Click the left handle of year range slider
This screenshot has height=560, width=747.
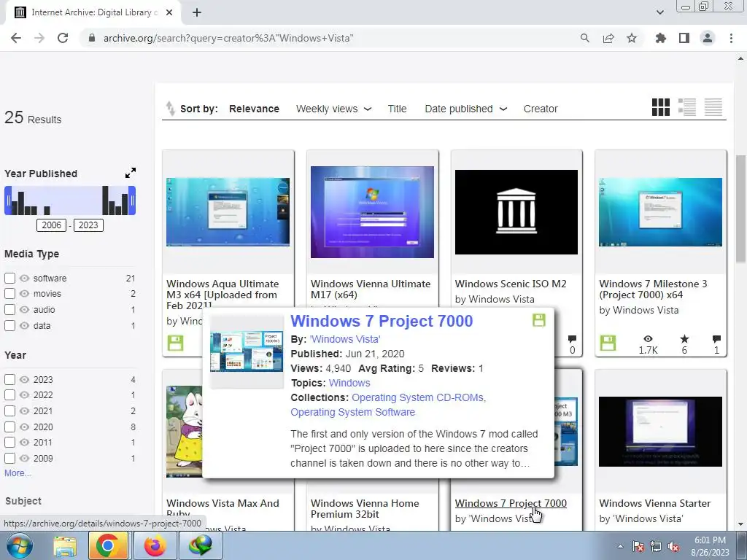[x=7, y=201]
